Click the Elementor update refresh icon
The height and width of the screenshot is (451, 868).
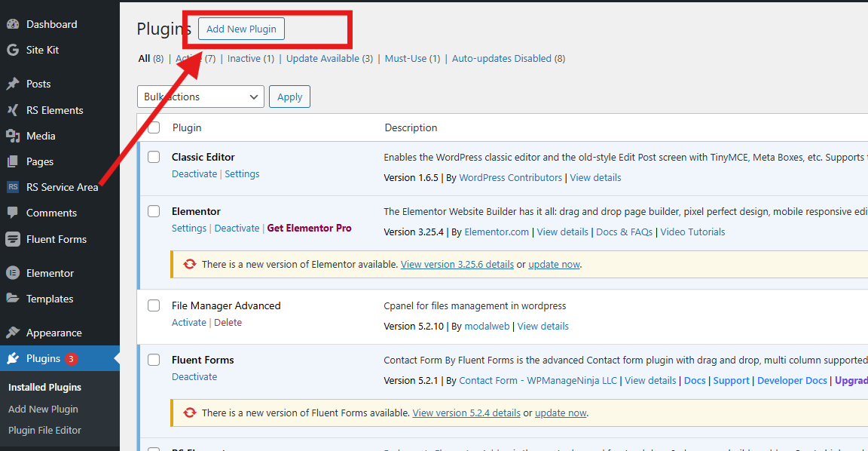189,264
